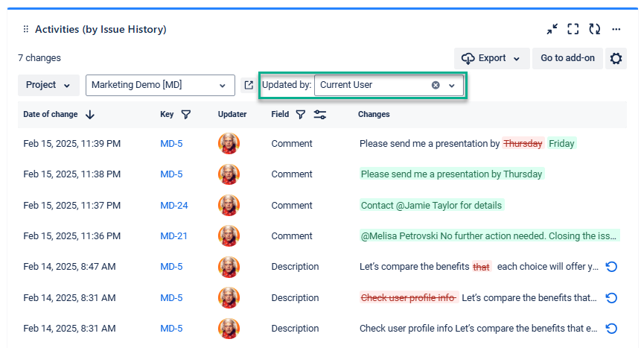Filter the Field column
644x348 pixels.
301,115
